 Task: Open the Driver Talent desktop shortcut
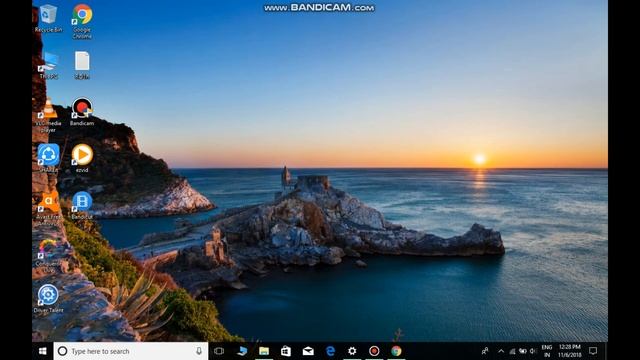pyautogui.click(x=48, y=299)
